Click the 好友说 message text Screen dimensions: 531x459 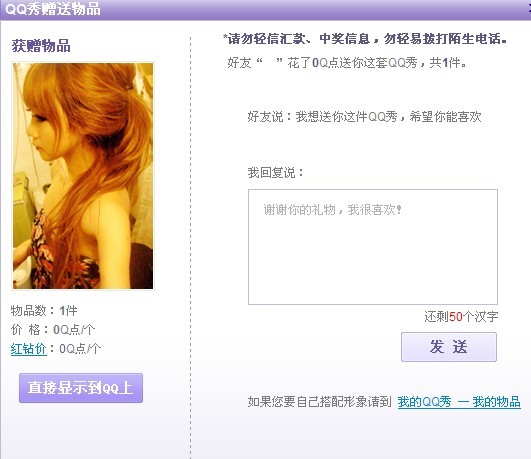(364, 117)
